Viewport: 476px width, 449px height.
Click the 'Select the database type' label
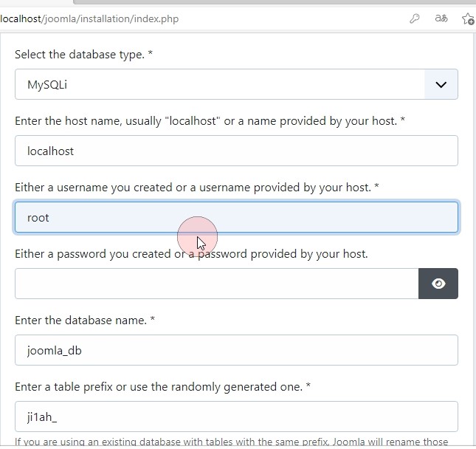tap(83, 55)
